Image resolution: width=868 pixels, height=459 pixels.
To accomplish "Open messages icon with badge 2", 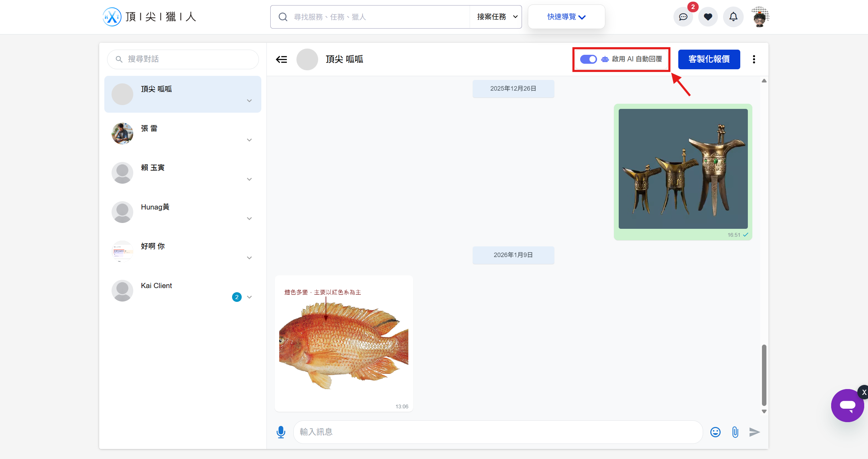I will [683, 17].
